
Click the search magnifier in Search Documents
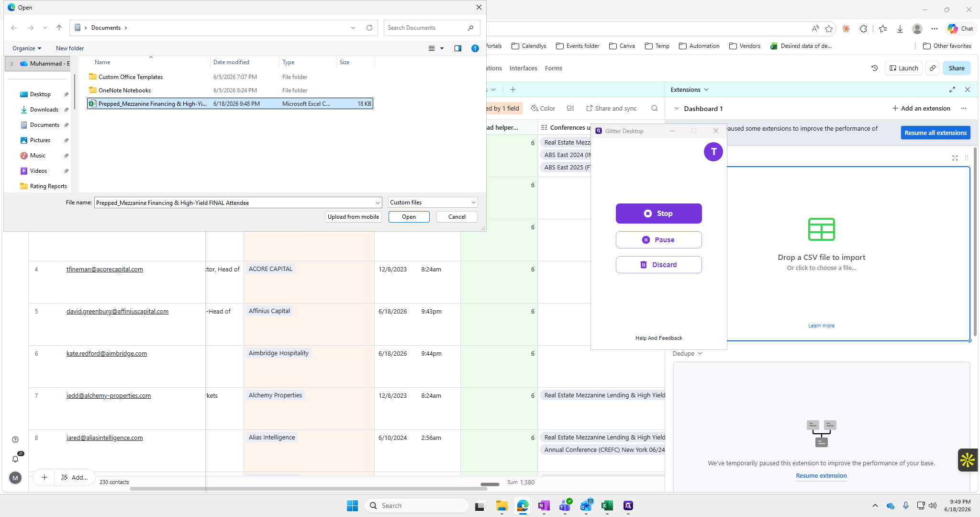[471, 28]
